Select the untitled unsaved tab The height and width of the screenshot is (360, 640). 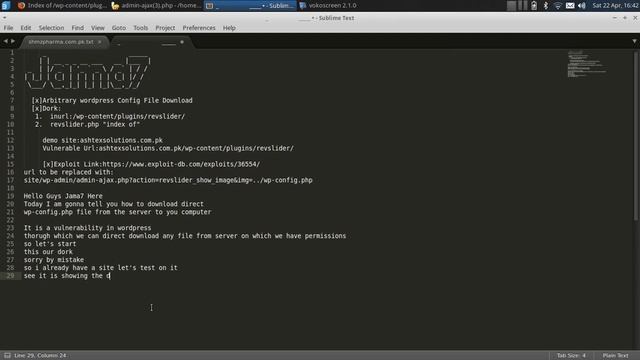151,42
